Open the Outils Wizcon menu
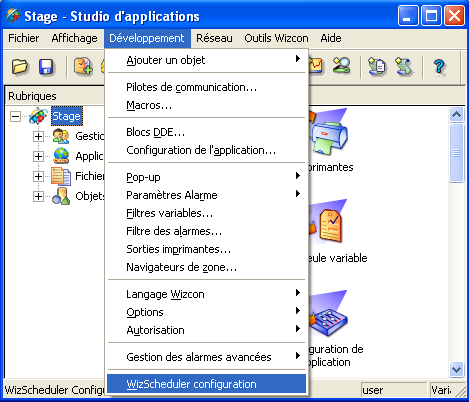This screenshot has width=469, height=402. pos(276,38)
